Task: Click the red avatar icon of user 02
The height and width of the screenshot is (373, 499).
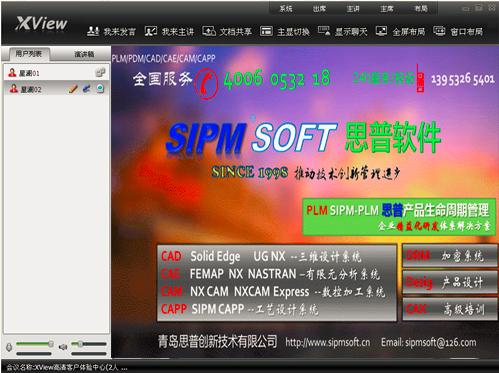Action: pos(14,89)
